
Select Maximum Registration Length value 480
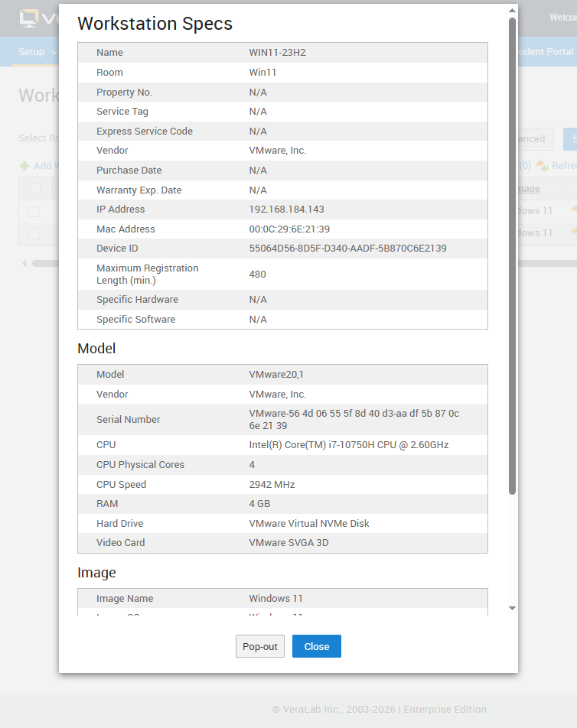[257, 275]
